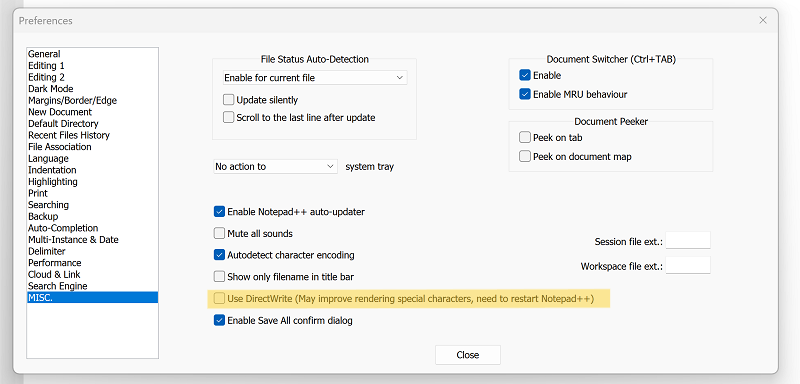Expand File Status Auto-Detection dropdown
Screen dimensions: 800x384
pos(315,78)
